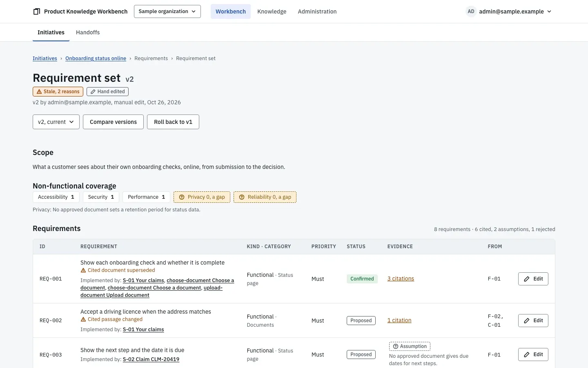Image resolution: width=588 pixels, height=368 pixels.
Task: Edit requirement REQ-003
Action: pos(533,355)
